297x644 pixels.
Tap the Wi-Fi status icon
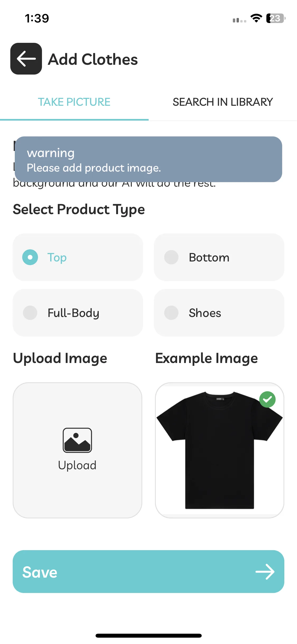[256, 18]
